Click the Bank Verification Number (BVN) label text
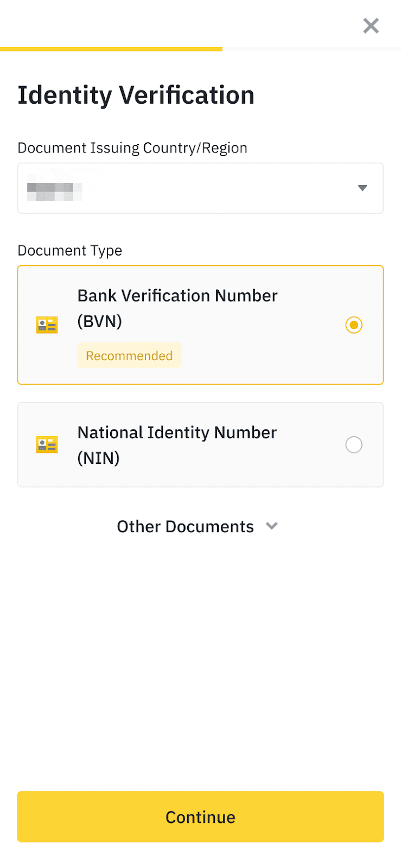This screenshot has height=868, width=401. pyautogui.click(x=177, y=296)
